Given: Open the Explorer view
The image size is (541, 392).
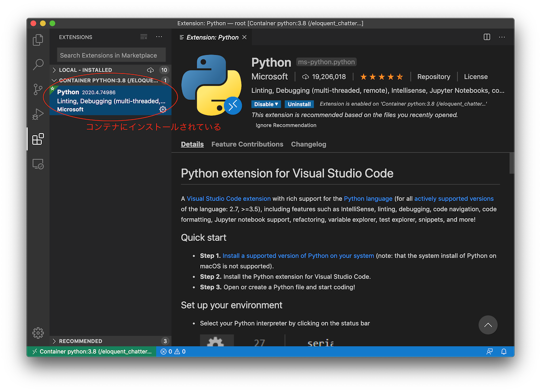Looking at the screenshot, I should tap(38, 40).
